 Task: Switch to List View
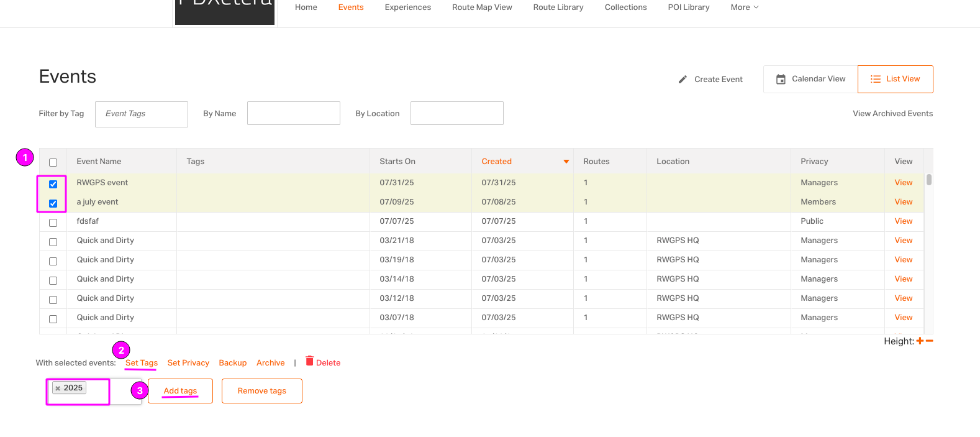(896, 79)
